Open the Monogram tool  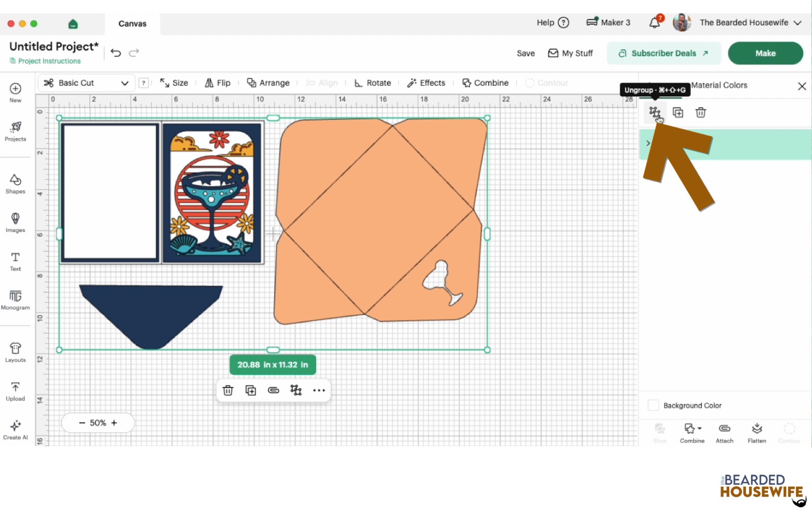[15, 300]
